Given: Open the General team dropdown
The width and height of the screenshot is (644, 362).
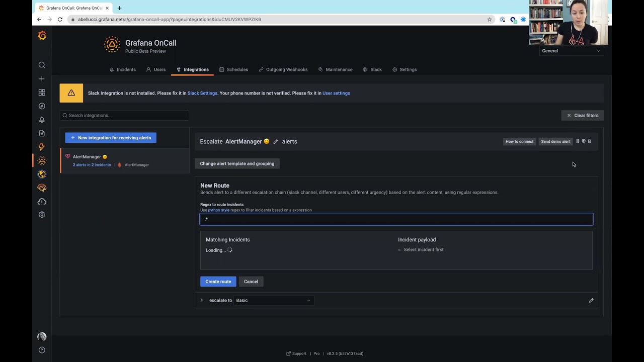Looking at the screenshot, I should (571, 51).
